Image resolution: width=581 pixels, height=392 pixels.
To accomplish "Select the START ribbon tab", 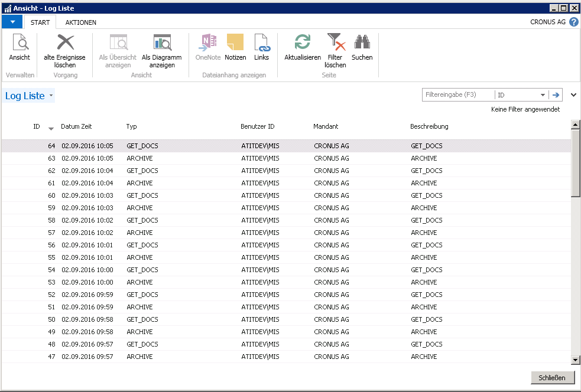I will click(40, 22).
